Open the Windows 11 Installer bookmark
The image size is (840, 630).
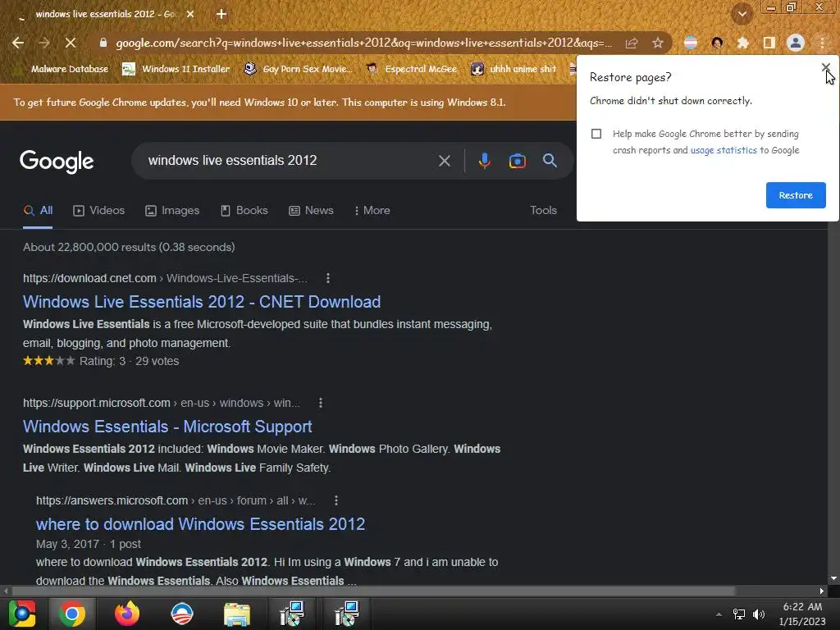(x=176, y=69)
